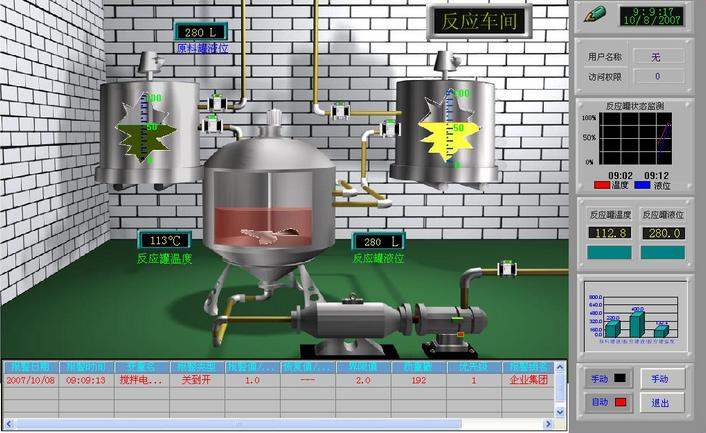Click the valve on the pump outlet pipe

(x=504, y=268)
